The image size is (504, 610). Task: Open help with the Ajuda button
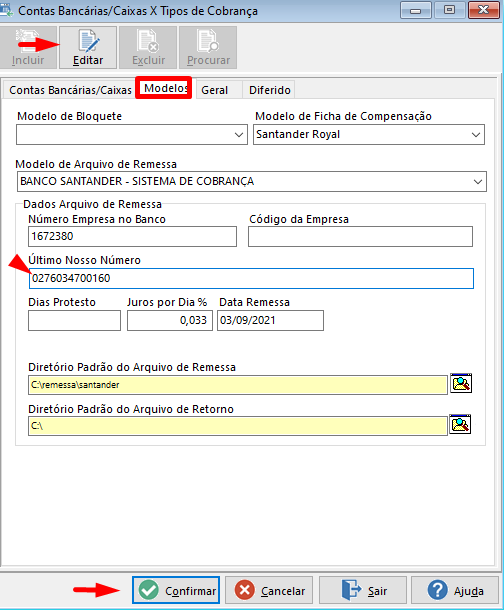coord(455,591)
